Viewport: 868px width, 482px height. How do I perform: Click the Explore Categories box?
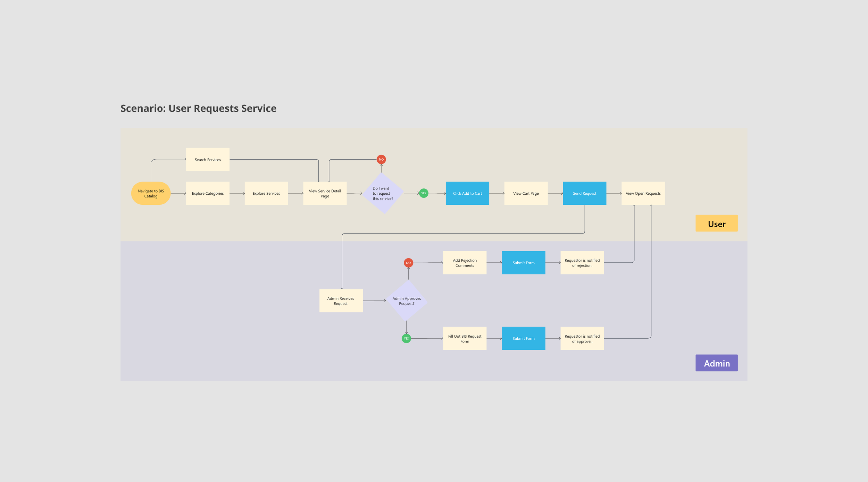208,193
